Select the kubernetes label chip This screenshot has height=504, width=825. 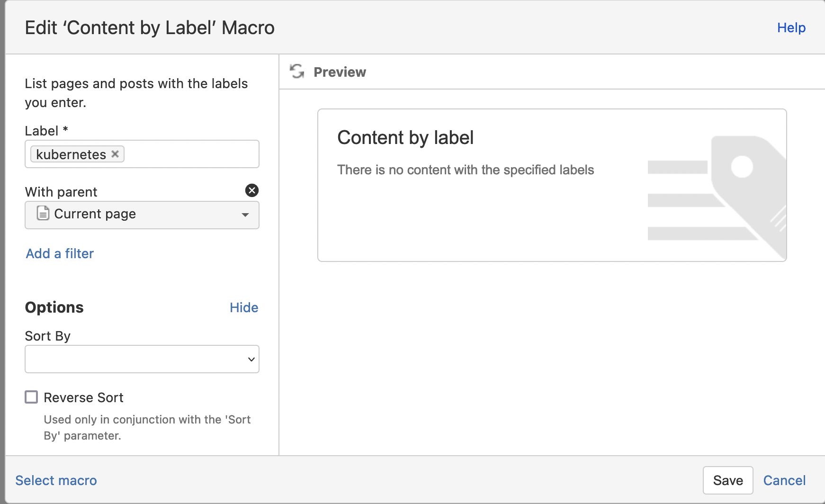71,154
